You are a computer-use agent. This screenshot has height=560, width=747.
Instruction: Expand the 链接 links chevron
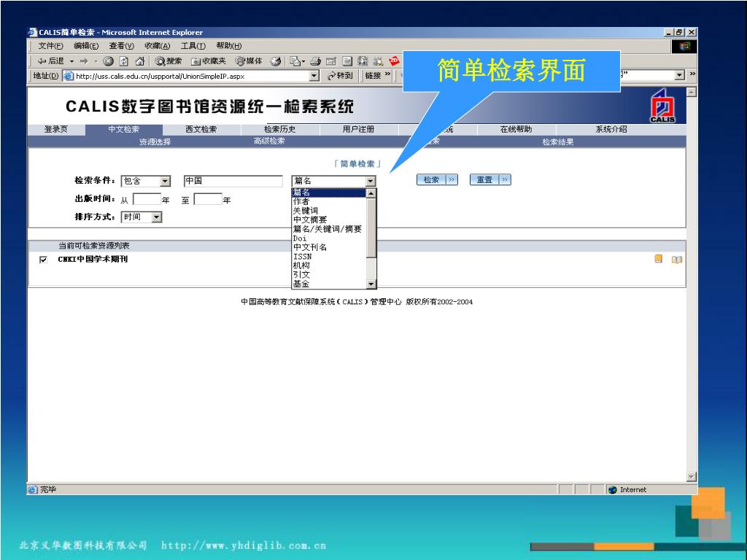[387, 75]
